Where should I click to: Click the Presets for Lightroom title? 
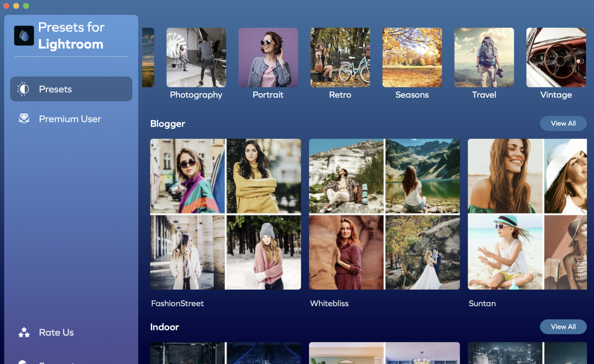(x=71, y=36)
